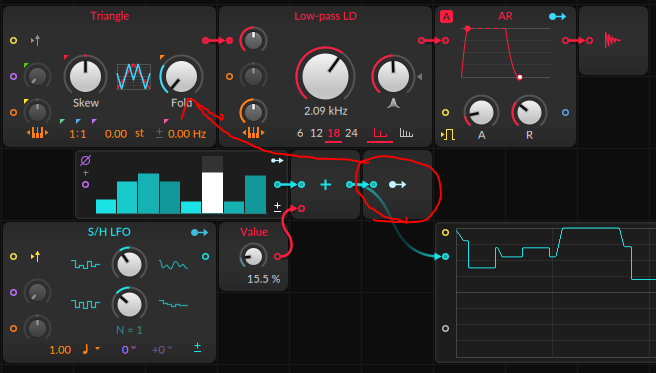Adjust the Fold knob
Screen dimensions: 656x373
click(x=181, y=76)
